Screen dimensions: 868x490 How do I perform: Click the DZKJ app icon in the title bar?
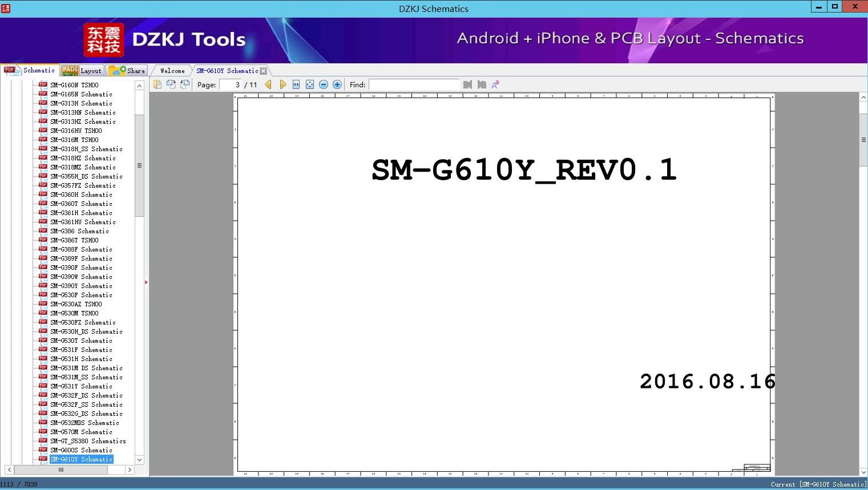6,8
